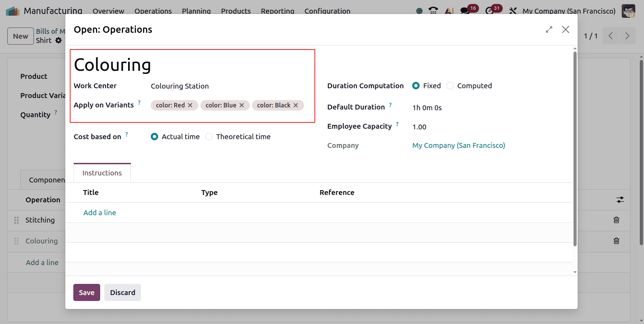Image resolution: width=644 pixels, height=324 pixels.
Task: Show help for Default Duration
Action: pos(390,105)
